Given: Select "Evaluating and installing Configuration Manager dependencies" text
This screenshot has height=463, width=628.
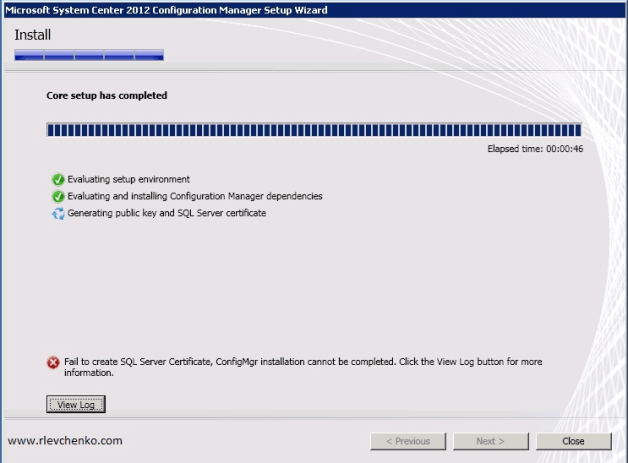Looking at the screenshot, I should point(195,196).
